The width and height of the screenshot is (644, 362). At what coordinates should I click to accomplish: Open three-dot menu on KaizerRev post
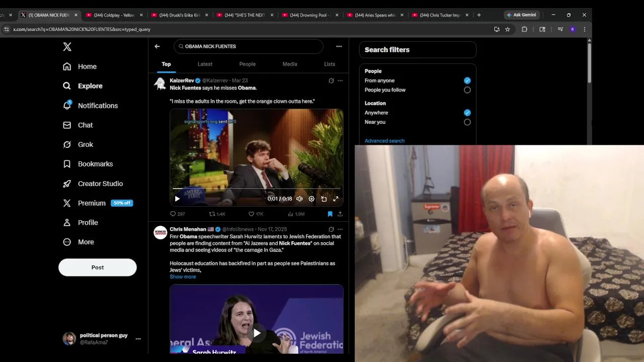[x=340, y=80]
